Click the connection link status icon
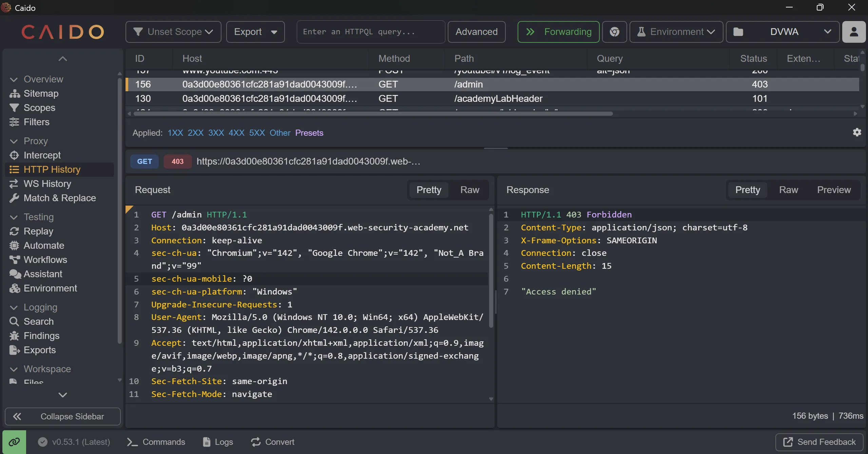 point(14,442)
